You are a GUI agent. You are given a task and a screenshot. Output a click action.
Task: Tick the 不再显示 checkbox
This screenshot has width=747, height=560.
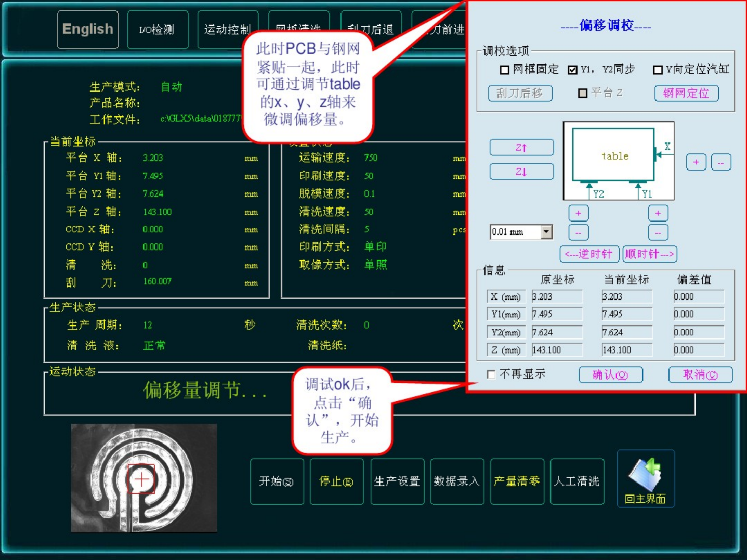coord(491,374)
